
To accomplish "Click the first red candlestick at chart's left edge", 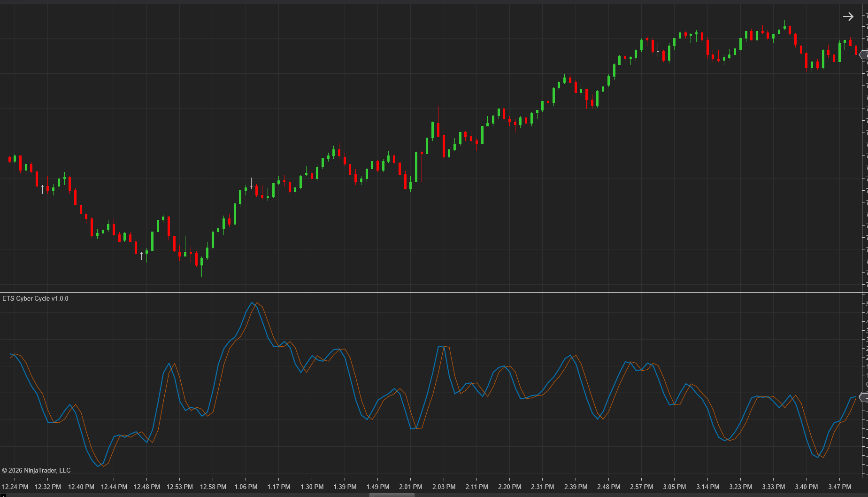I will pyautogui.click(x=9, y=159).
